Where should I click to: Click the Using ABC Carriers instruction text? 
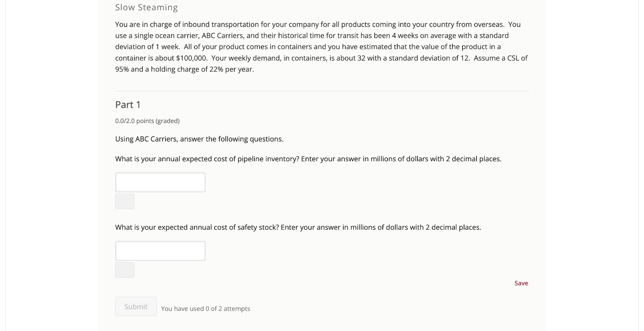tap(199, 139)
